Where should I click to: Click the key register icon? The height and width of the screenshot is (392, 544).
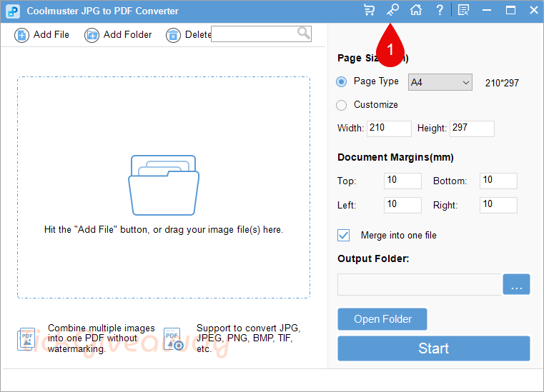[392, 10]
